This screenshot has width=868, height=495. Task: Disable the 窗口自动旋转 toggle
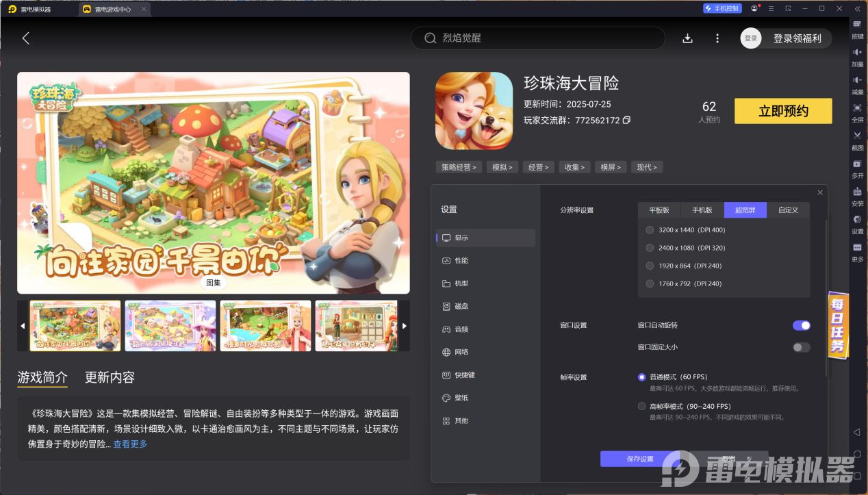[x=800, y=325]
